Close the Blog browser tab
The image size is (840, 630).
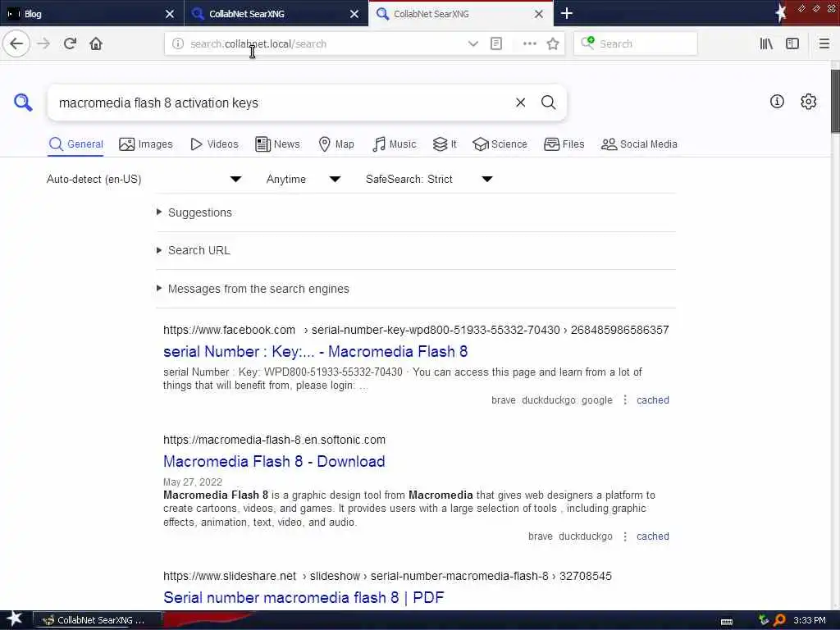pyautogui.click(x=169, y=14)
